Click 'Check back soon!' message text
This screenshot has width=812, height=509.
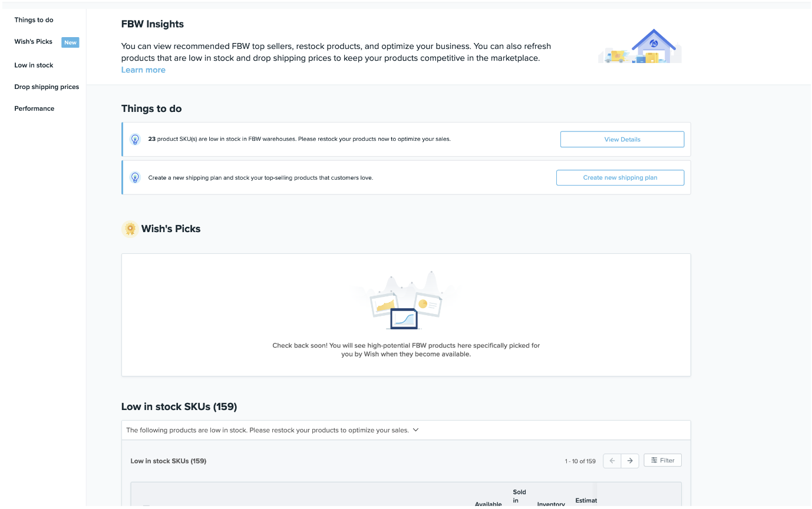[406, 350]
